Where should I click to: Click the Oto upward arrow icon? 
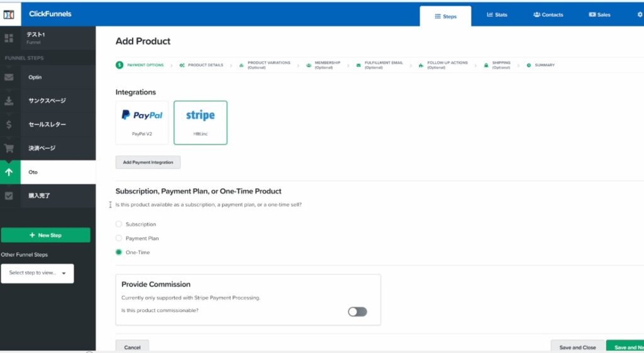(9, 172)
